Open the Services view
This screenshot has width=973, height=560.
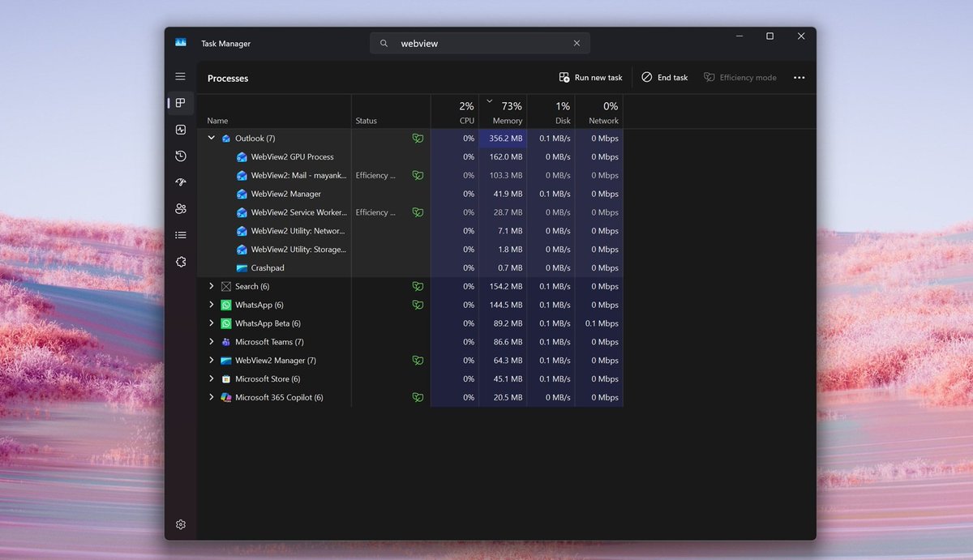180,261
